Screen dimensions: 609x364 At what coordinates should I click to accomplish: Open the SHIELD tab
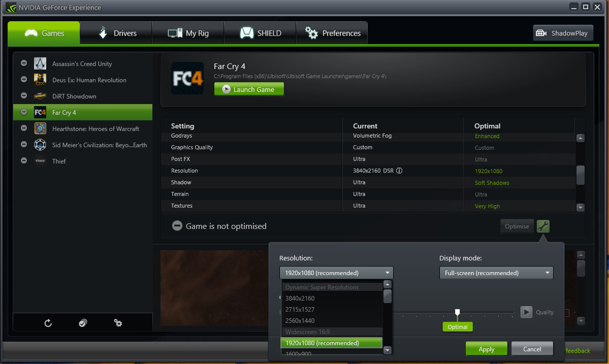tap(260, 34)
